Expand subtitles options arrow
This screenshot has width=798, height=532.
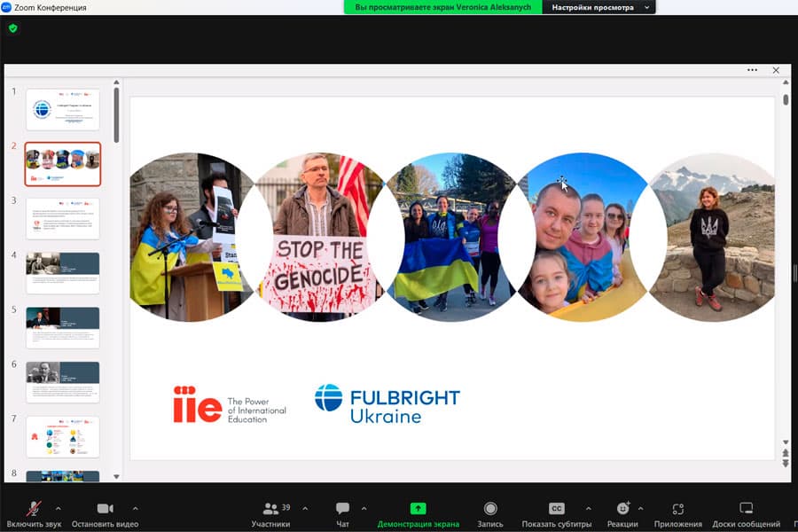(x=589, y=508)
